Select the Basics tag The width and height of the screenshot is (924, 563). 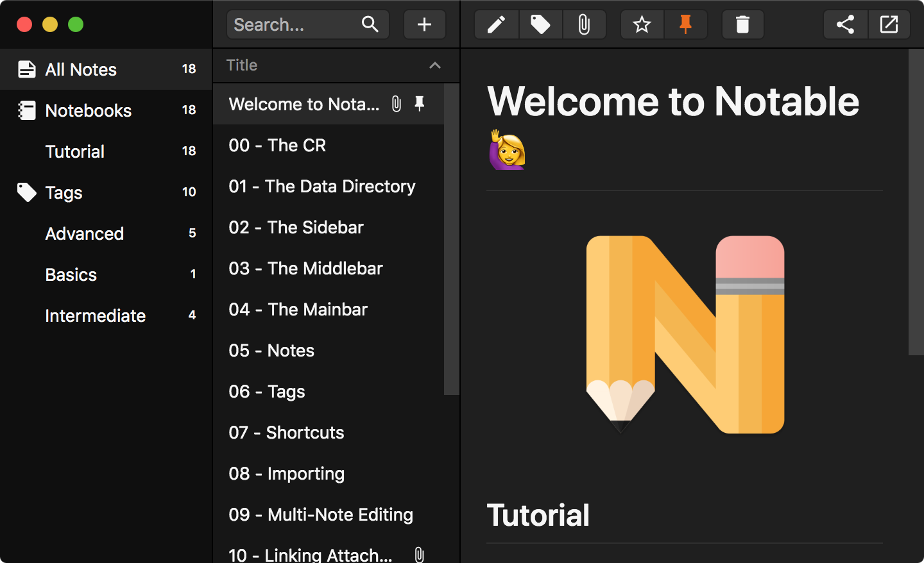point(106,274)
